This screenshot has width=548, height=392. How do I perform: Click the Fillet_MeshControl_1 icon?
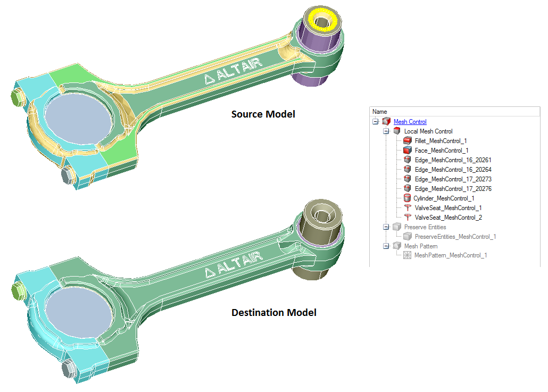(x=408, y=141)
